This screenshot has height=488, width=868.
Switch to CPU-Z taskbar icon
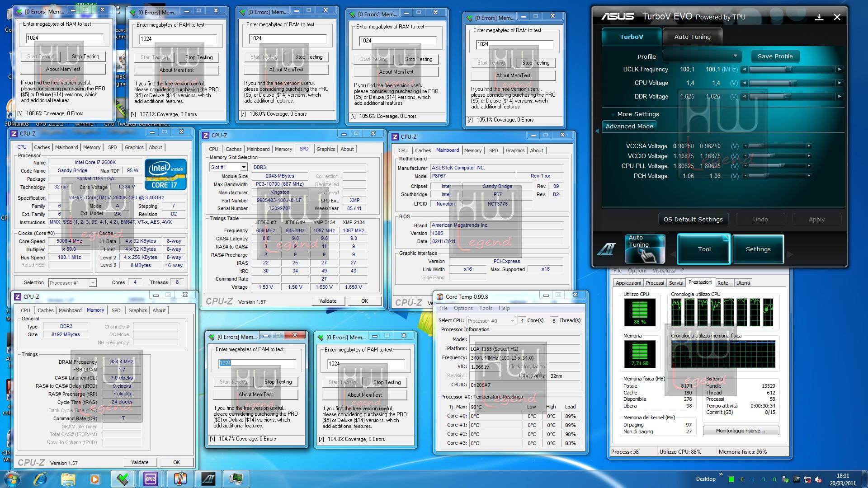pyautogui.click(x=151, y=479)
